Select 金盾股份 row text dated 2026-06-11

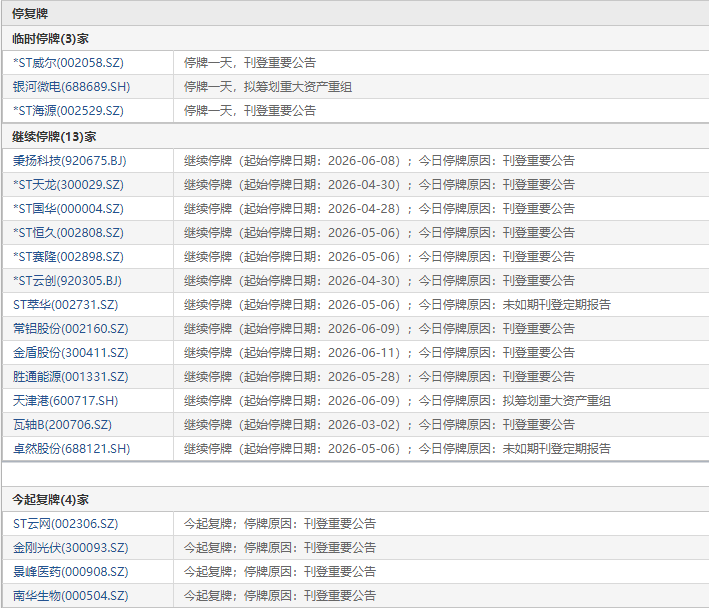coord(379,353)
